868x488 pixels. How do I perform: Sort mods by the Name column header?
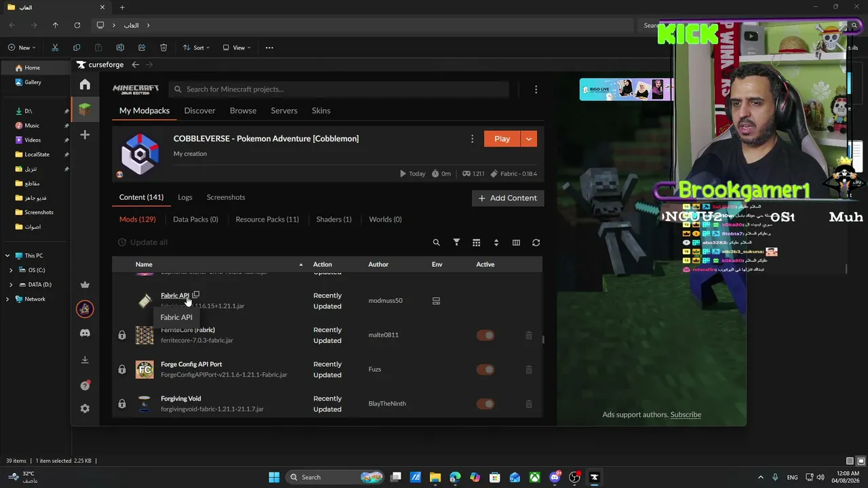tap(144, 264)
